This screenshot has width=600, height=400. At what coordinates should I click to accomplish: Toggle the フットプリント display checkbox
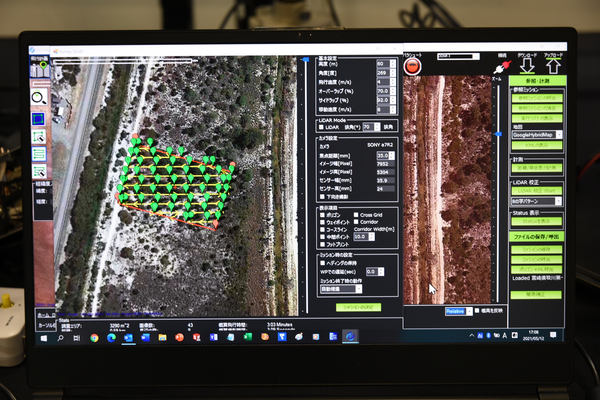pos(322,244)
